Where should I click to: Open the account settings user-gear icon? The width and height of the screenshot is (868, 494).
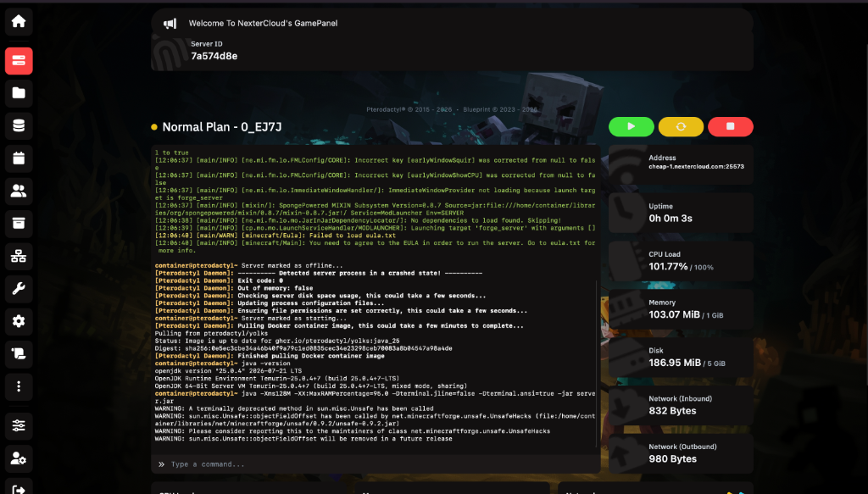[19, 458]
